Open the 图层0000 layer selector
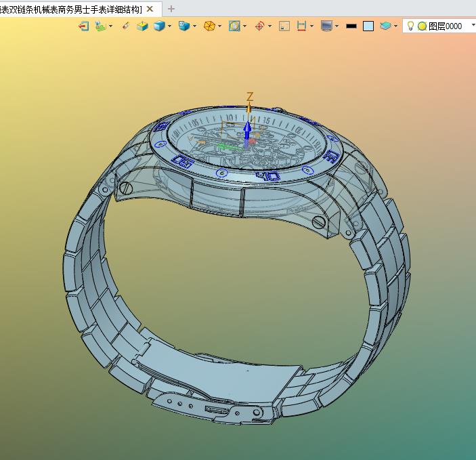The height and width of the screenshot is (460, 476). (x=439, y=26)
